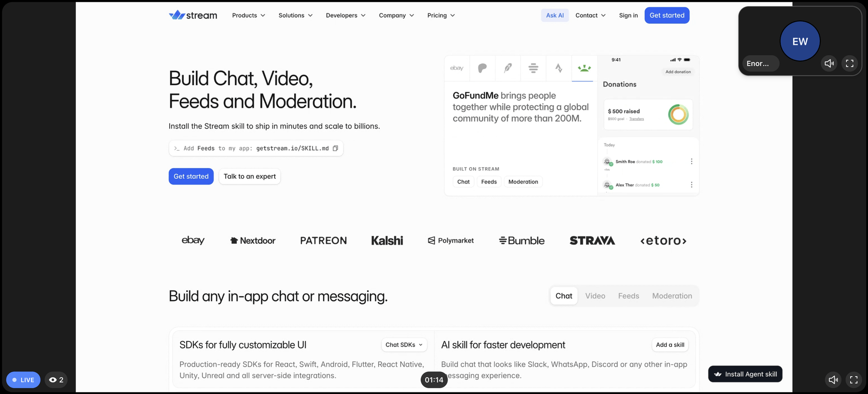
Task: Click Get started below the hero text
Action: click(x=191, y=176)
